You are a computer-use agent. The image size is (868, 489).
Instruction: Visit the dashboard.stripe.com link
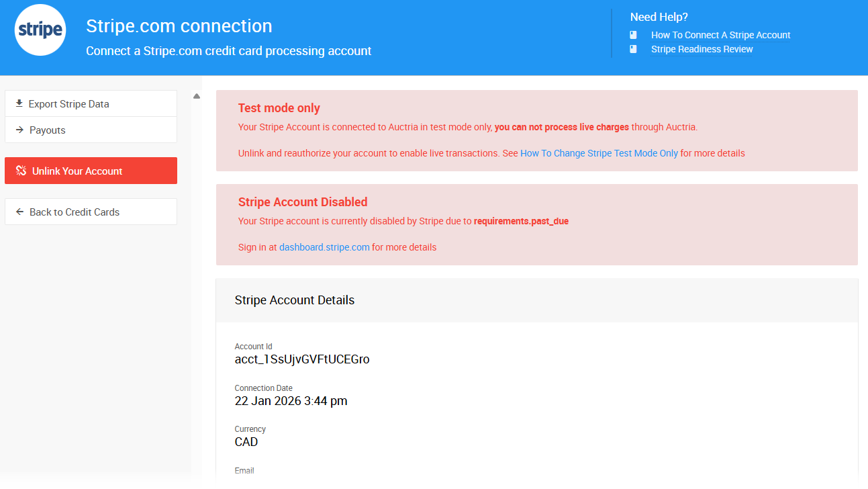(x=324, y=247)
